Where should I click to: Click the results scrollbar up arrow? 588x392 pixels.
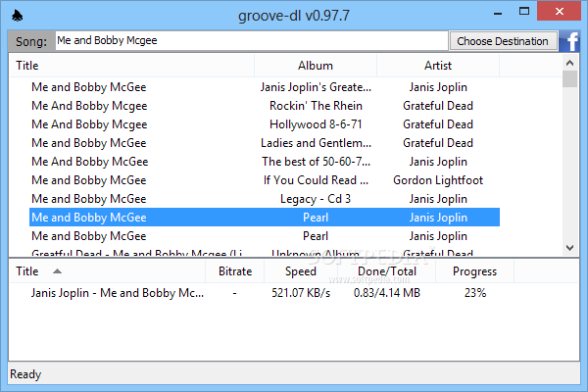[x=570, y=63]
